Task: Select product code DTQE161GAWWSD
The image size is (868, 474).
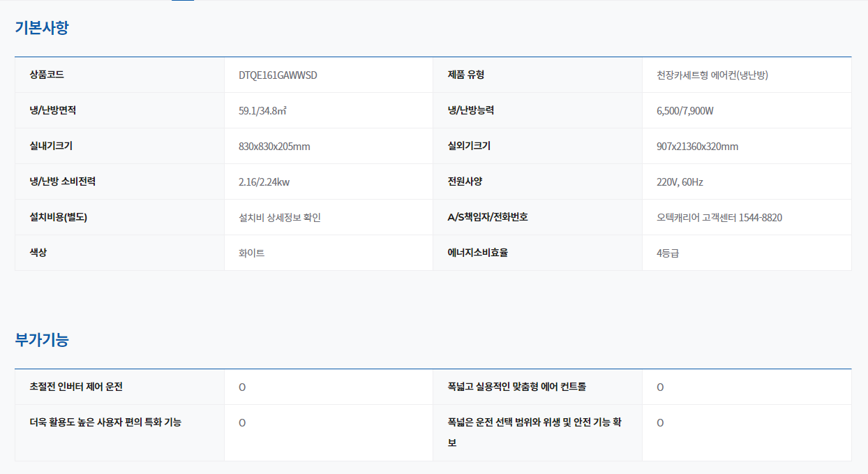Action: click(x=278, y=75)
